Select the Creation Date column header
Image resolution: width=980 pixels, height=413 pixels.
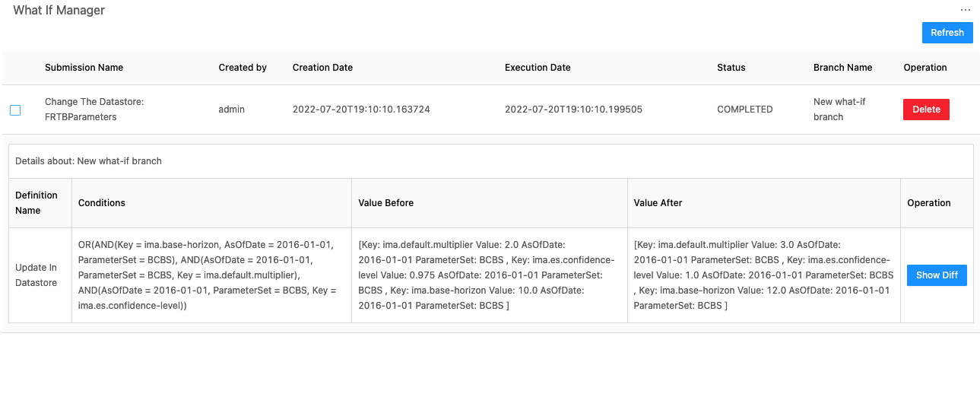pyautogui.click(x=322, y=68)
